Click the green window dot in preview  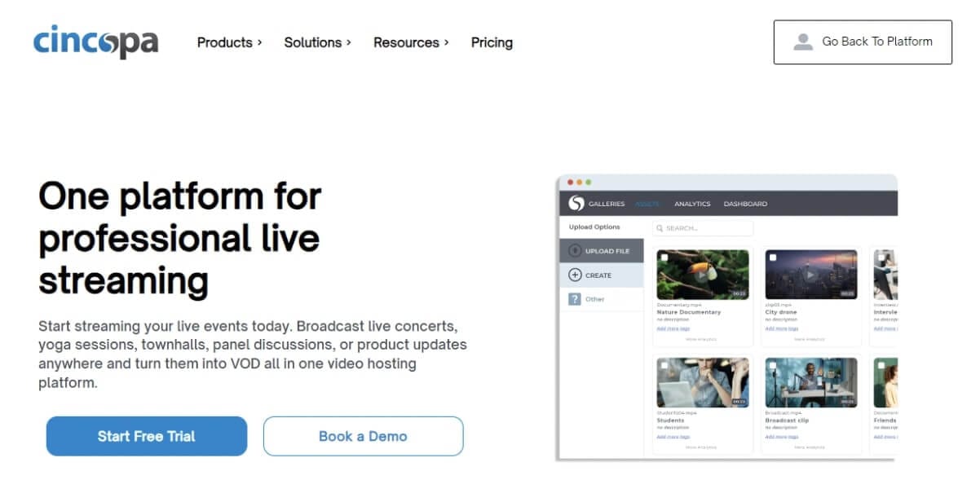coord(588,182)
